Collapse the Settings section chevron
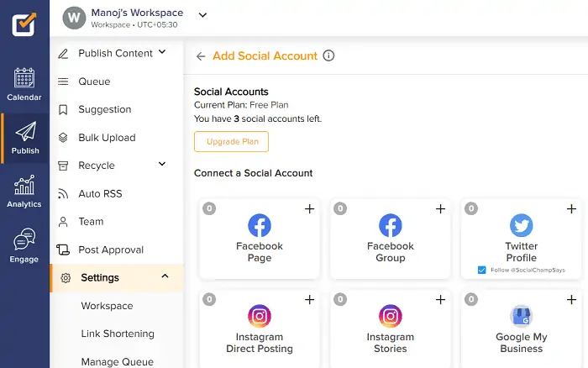 (165, 276)
